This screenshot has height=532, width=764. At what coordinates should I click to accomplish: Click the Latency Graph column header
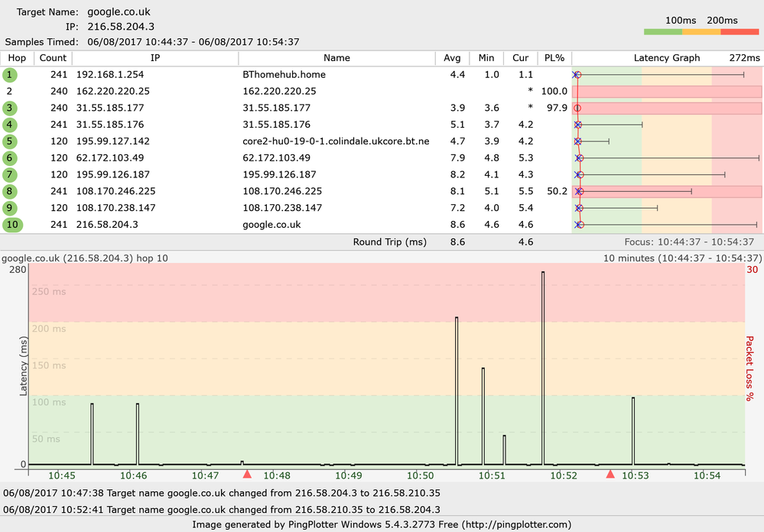click(667, 58)
